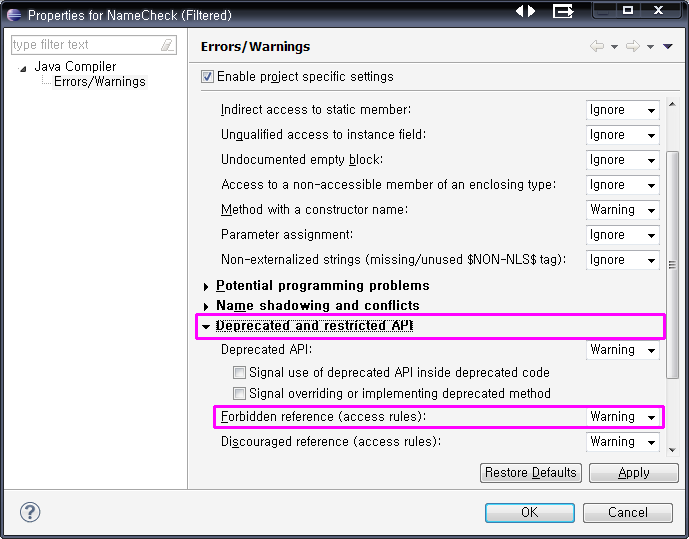This screenshot has height=539, width=689.
Task: Click the back navigation arrow icon
Action: coord(596,46)
